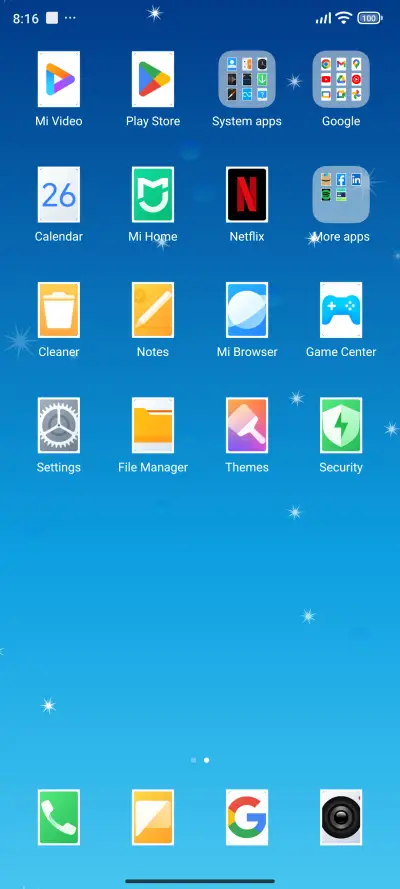Open the Game Center app
Screen dimensions: 400x889
coord(341,310)
